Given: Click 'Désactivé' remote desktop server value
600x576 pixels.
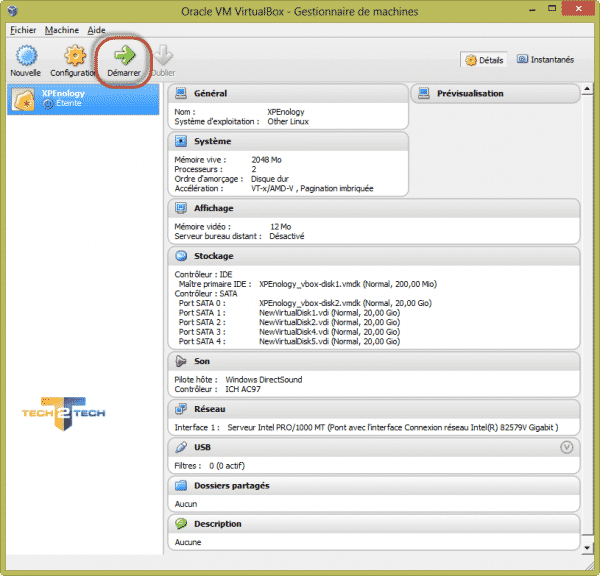Looking at the screenshot, I should (287, 237).
